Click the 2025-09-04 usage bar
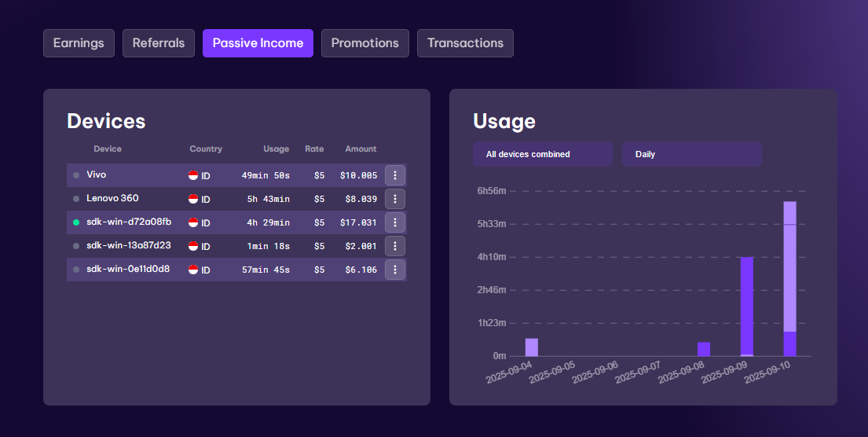 pos(532,347)
